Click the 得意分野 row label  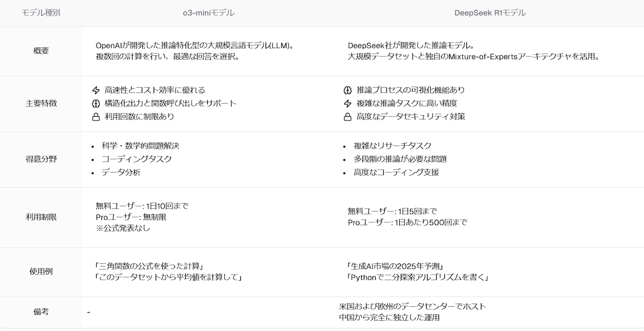point(41,159)
